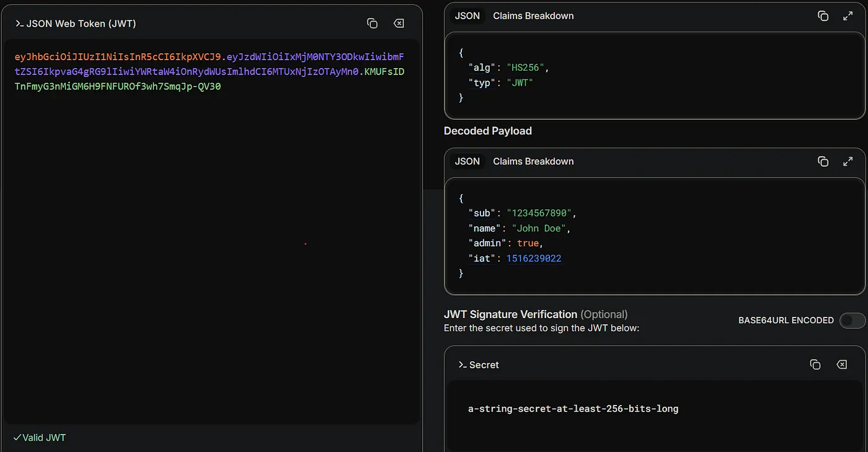This screenshot has width=868, height=452.
Task: Copy the decoded header JSON
Action: click(823, 16)
